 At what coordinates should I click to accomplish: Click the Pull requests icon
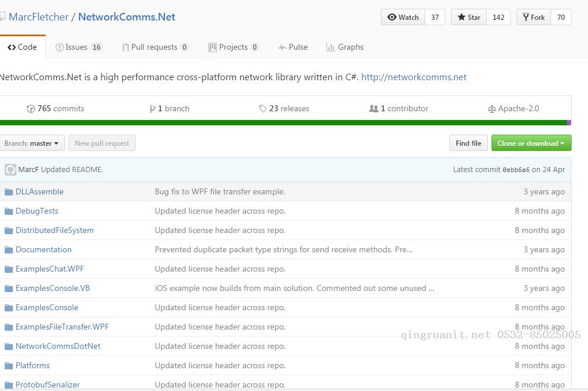point(126,47)
